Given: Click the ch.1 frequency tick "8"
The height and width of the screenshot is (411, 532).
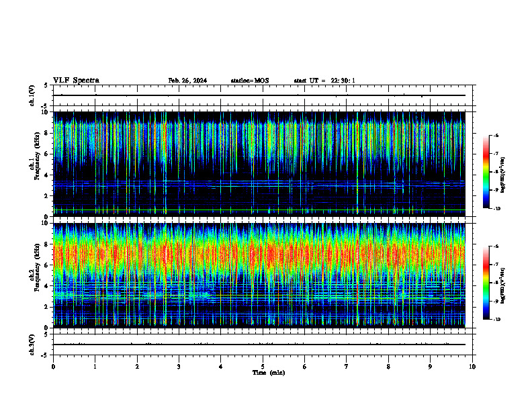Looking at the screenshot, I should point(47,133).
